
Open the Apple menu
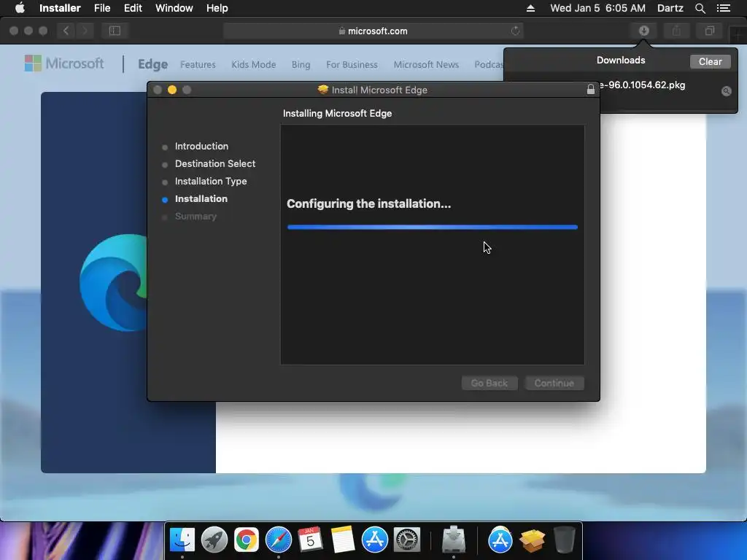coord(20,8)
